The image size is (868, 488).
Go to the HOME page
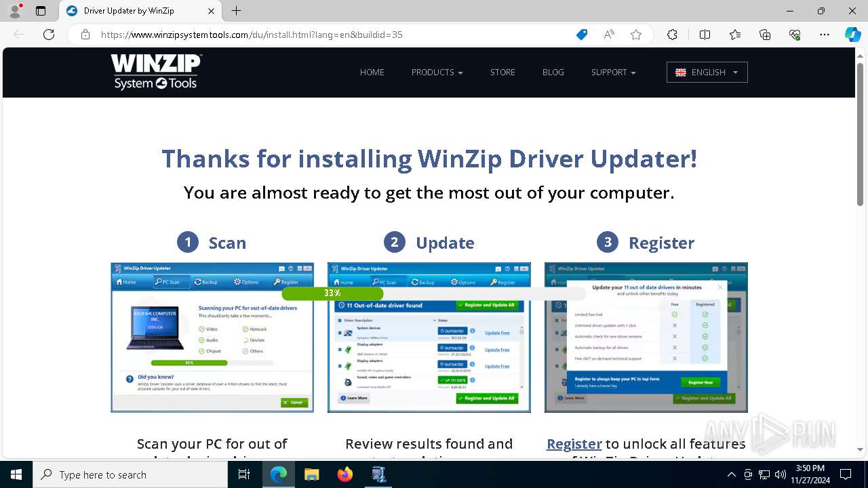point(372,73)
